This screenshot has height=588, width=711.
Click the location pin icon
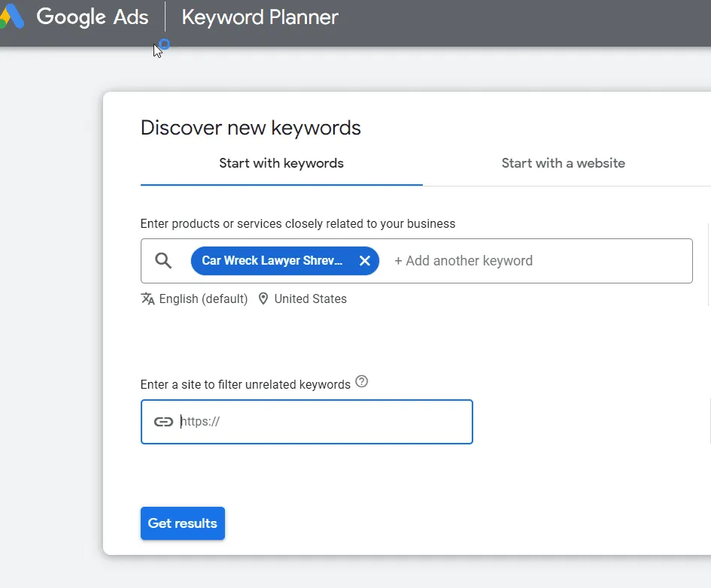(x=263, y=299)
